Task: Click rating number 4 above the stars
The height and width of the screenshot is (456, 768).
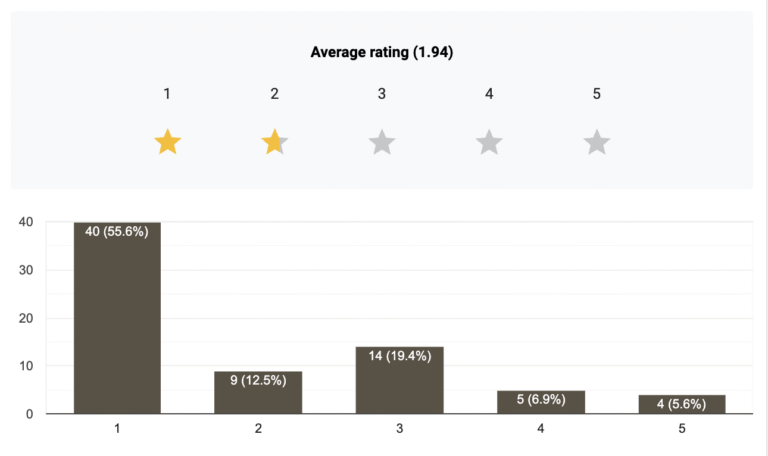Action: pyautogui.click(x=489, y=94)
